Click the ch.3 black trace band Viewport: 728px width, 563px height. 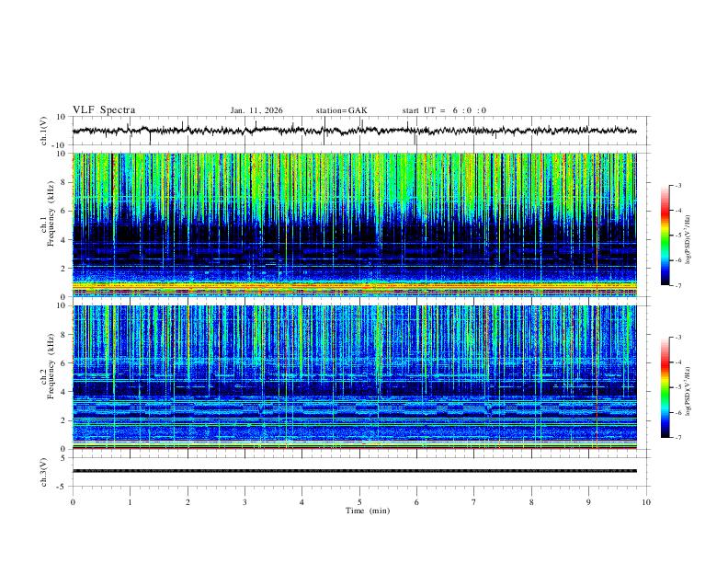coord(355,471)
